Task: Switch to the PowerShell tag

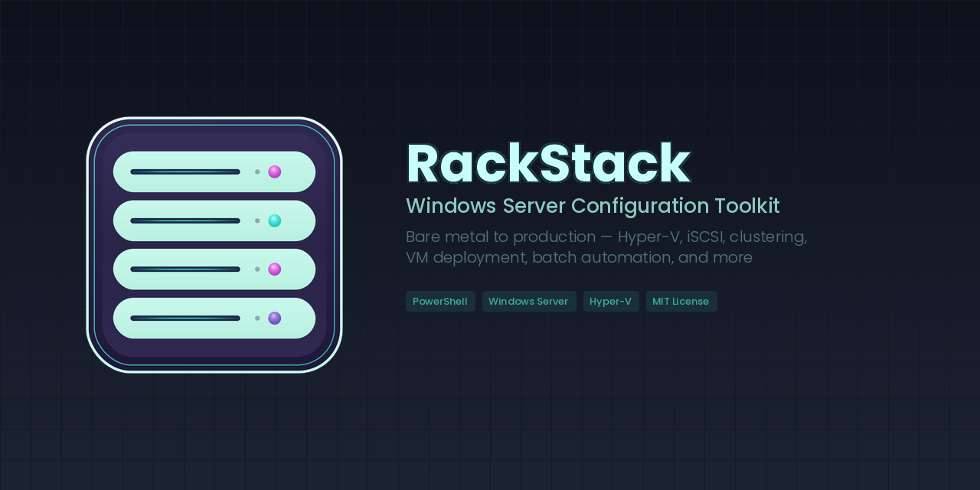Action: point(440,301)
